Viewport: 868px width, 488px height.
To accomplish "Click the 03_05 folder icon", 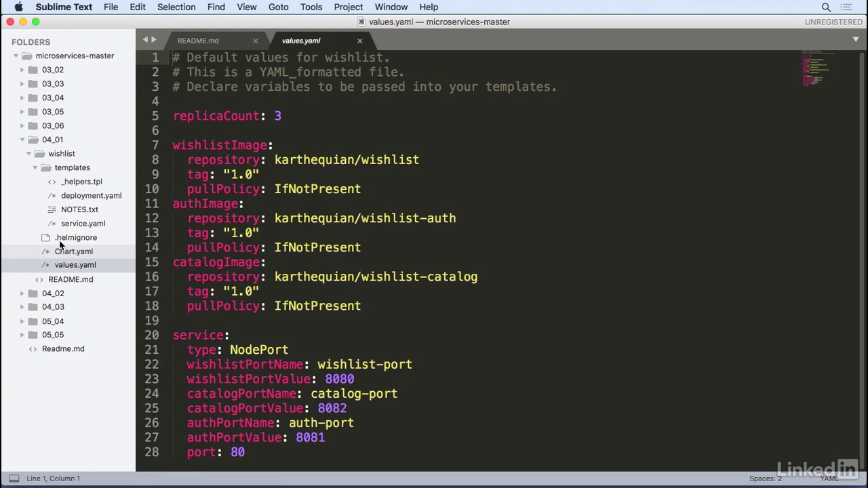I will (33, 112).
